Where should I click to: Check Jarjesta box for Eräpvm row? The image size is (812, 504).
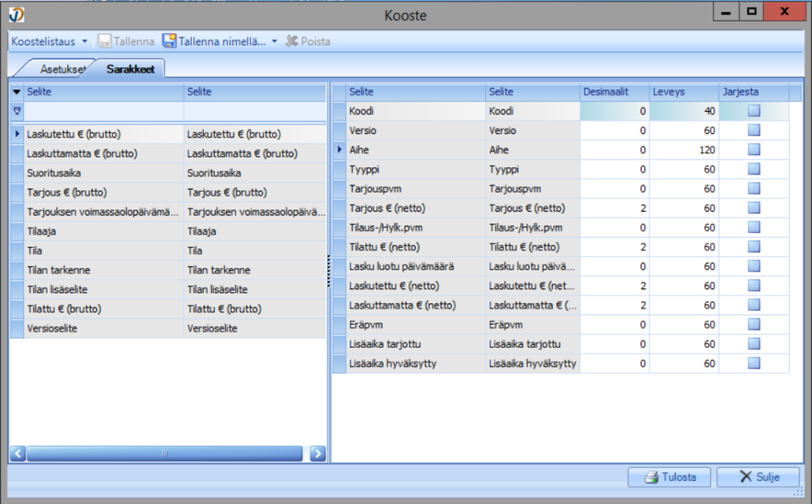[x=753, y=324]
